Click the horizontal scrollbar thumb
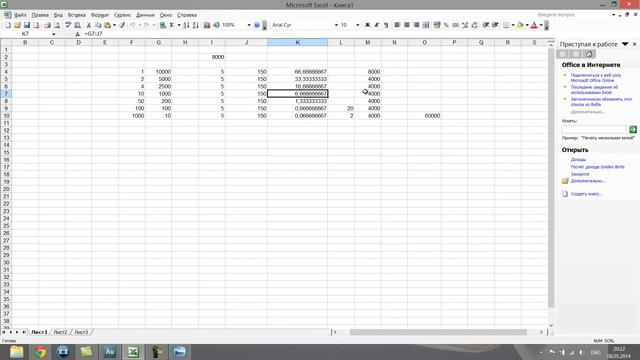 point(438,332)
